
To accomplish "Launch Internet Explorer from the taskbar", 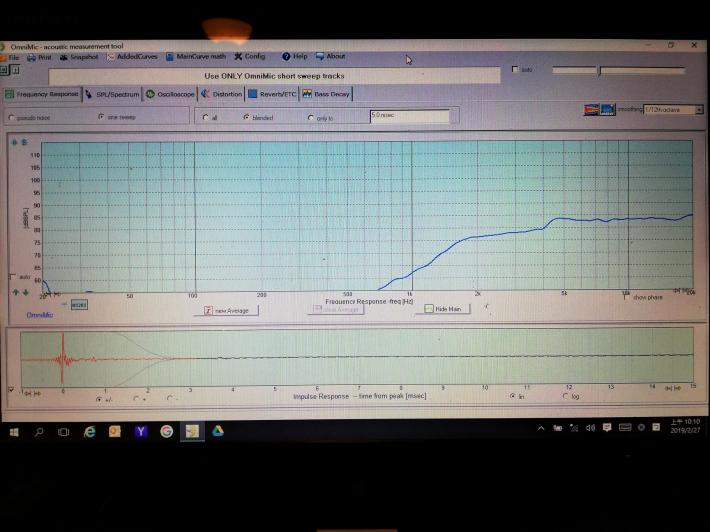I will (90, 432).
